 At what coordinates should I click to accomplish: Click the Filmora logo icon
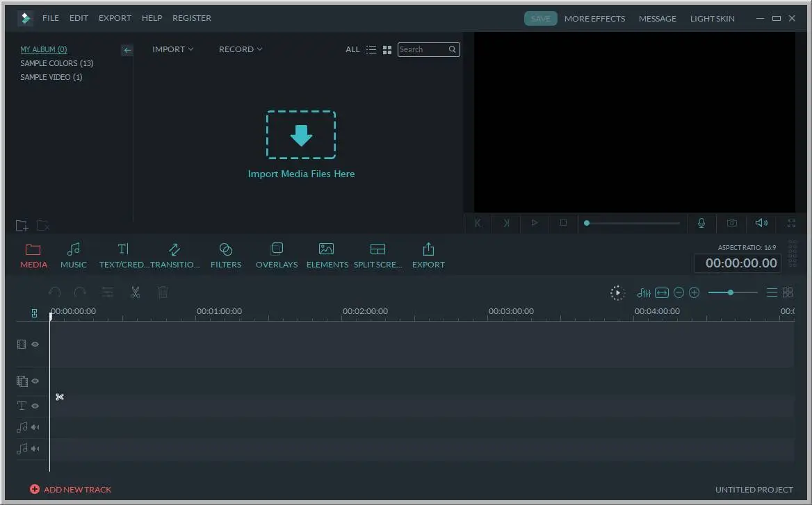click(x=25, y=18)
